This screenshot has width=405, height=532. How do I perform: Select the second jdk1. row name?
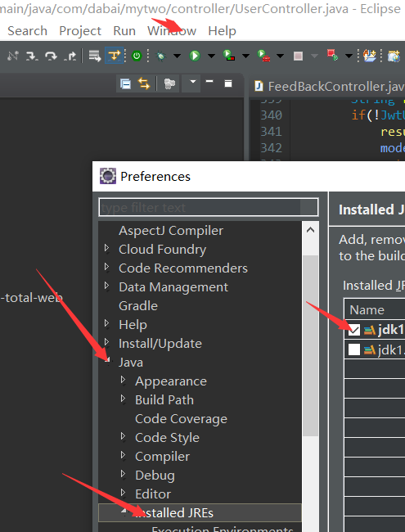pyautogui.click(x=391, y=349)
